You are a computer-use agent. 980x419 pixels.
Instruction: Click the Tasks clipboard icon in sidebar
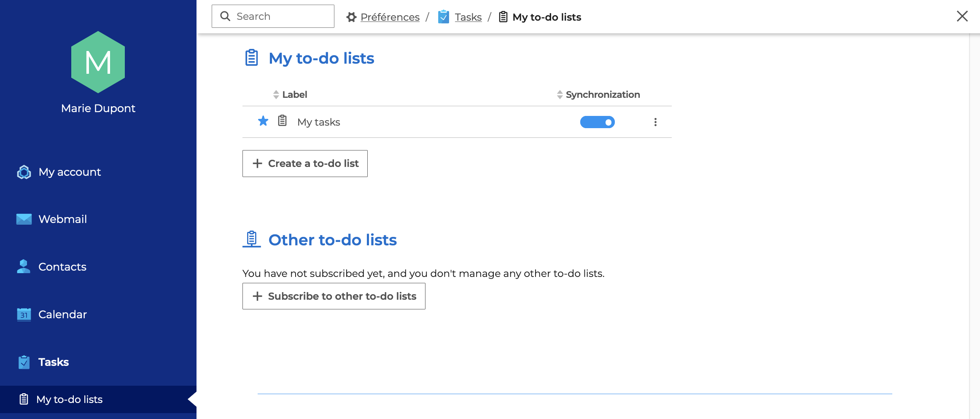pyautogui.click(x=24, y=362)
